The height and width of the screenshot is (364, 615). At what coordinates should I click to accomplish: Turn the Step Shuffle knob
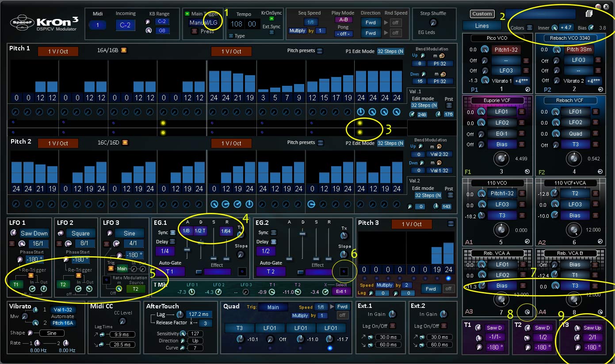(x=433, y=22)
